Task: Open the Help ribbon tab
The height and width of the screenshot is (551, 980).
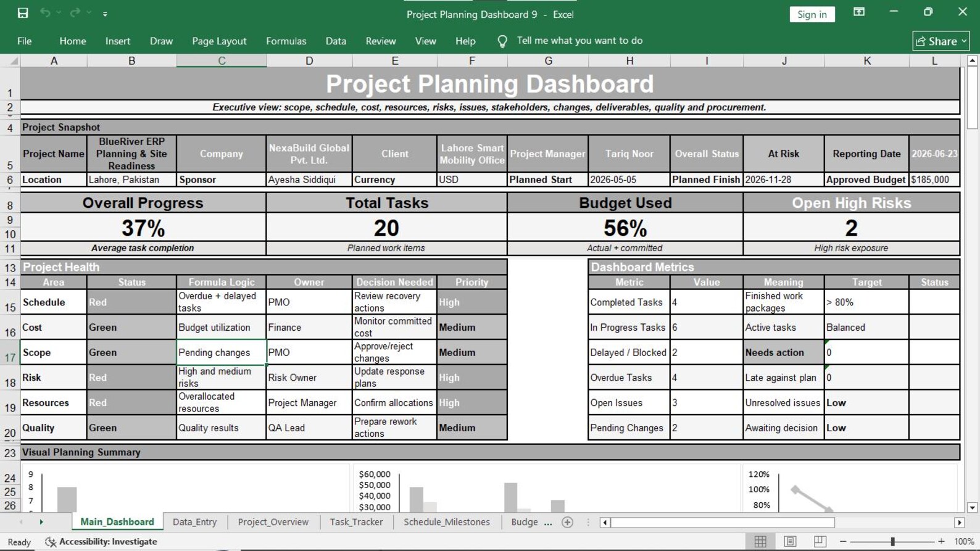Action: (465, 41)
